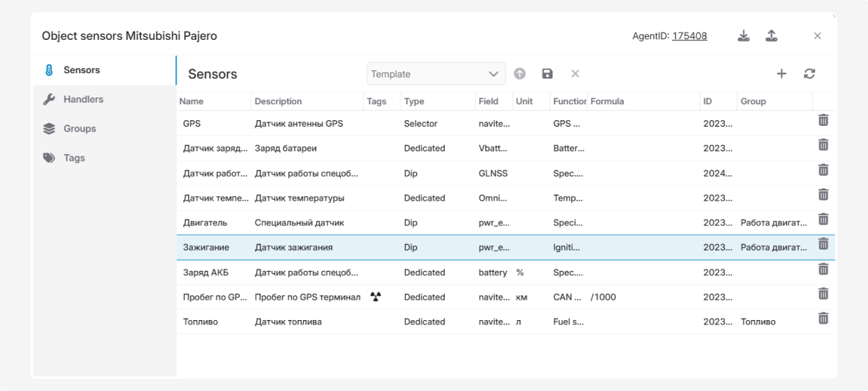Add a new sensor with plus icon
868x391 pixels.
click(781, 74)
